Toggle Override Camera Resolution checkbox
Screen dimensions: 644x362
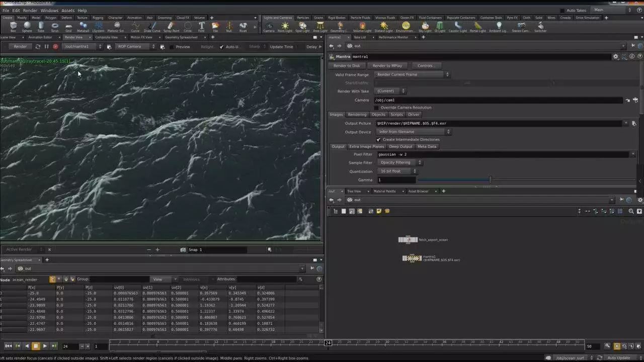point(376,108)
